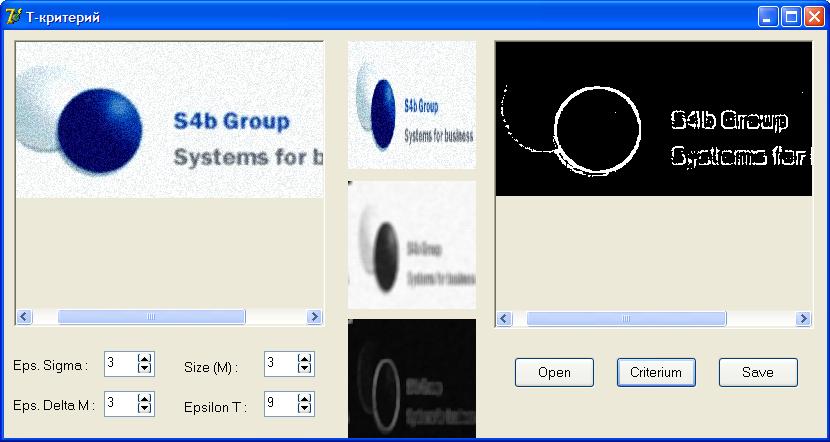Increase the Eps. Delta M value with up arrow
This screenshot has width=830, height=442.
click(x=145, y=398)
